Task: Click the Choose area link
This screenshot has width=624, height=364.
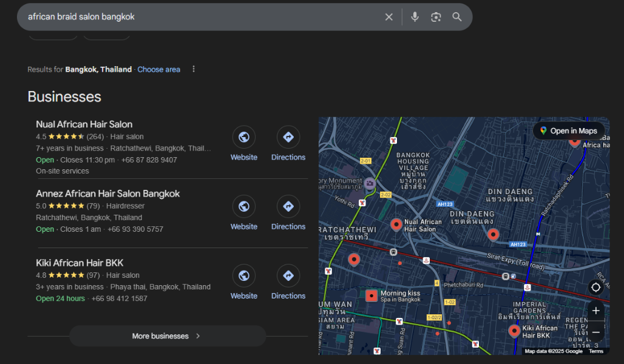Action: click(158, 70)
